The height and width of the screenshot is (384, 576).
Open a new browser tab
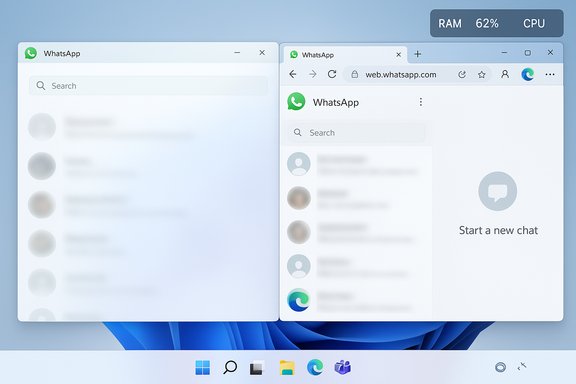click(418, 54)
